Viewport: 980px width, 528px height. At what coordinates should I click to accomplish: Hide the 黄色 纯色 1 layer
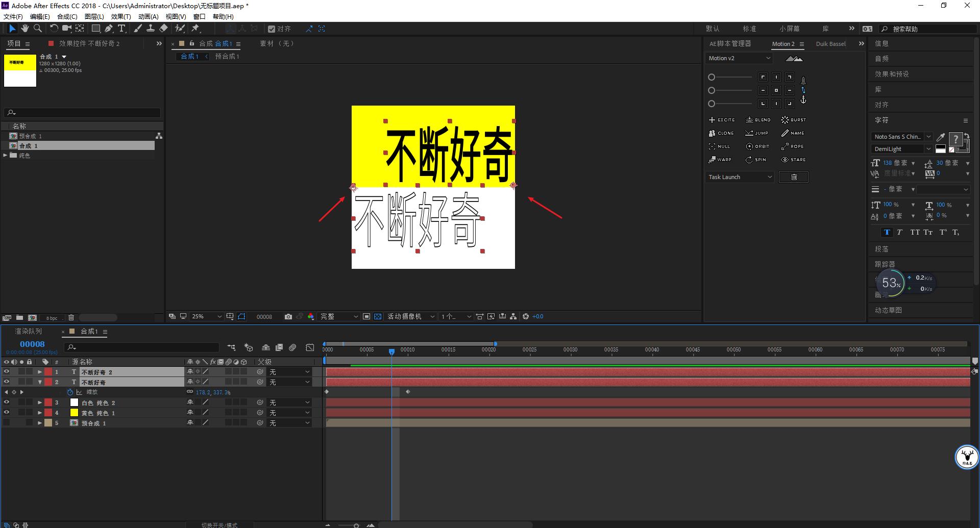point(7,412)
